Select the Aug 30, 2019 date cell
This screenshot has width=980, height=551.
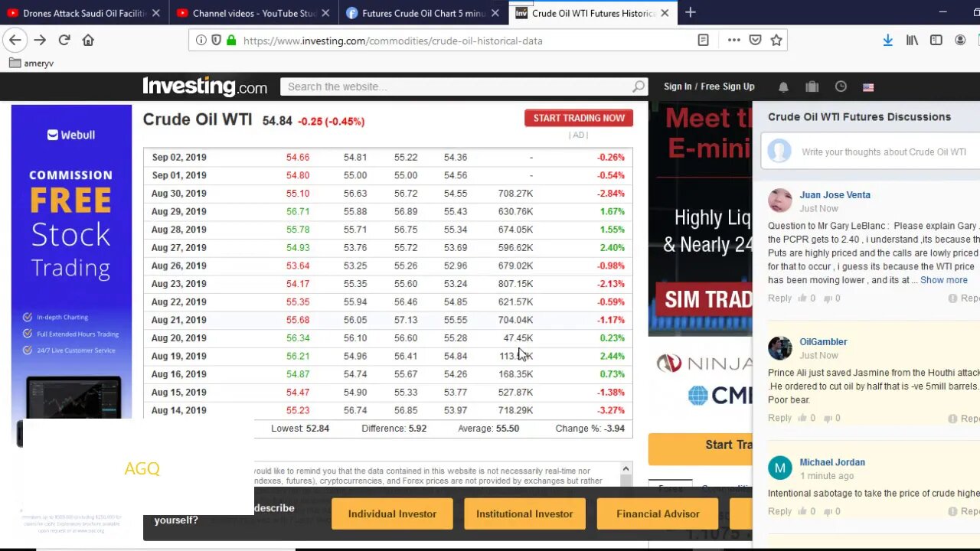click(x=178, y=194)
